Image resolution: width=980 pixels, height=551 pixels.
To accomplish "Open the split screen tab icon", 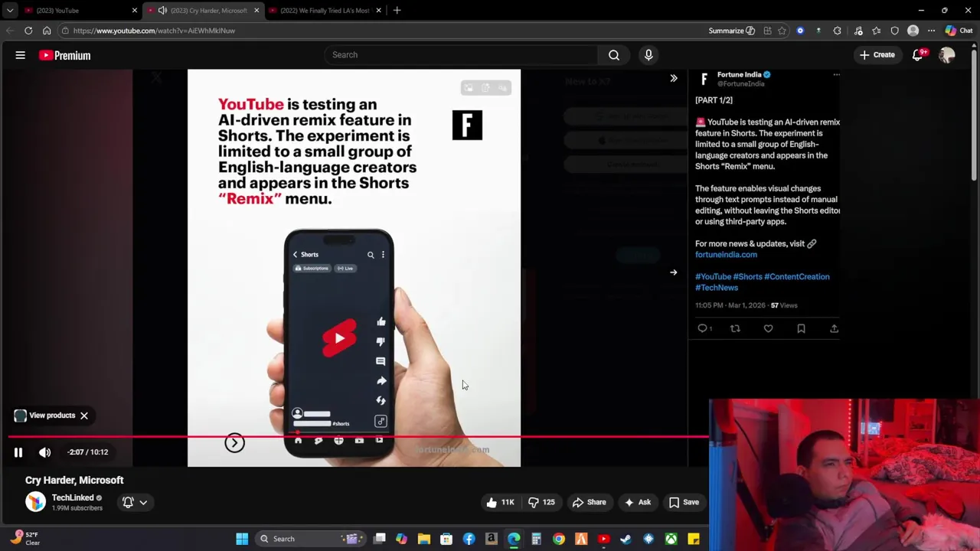I will (x=767, y=31).
